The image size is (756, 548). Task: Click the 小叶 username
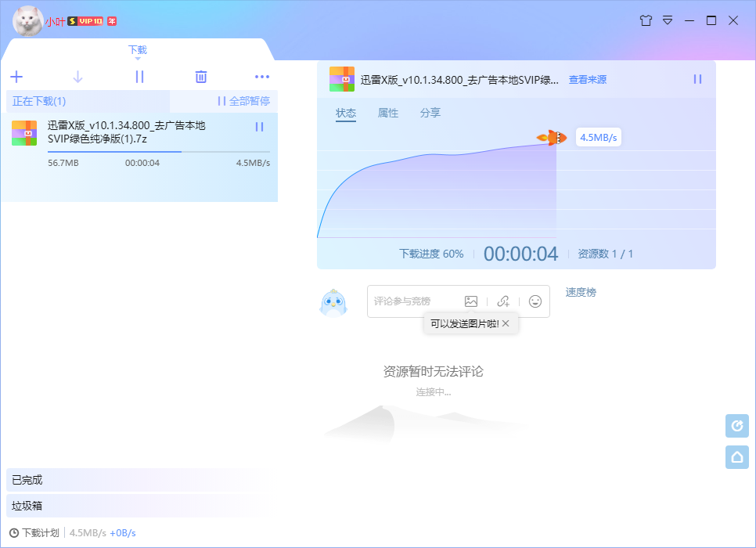pos(55,22)
